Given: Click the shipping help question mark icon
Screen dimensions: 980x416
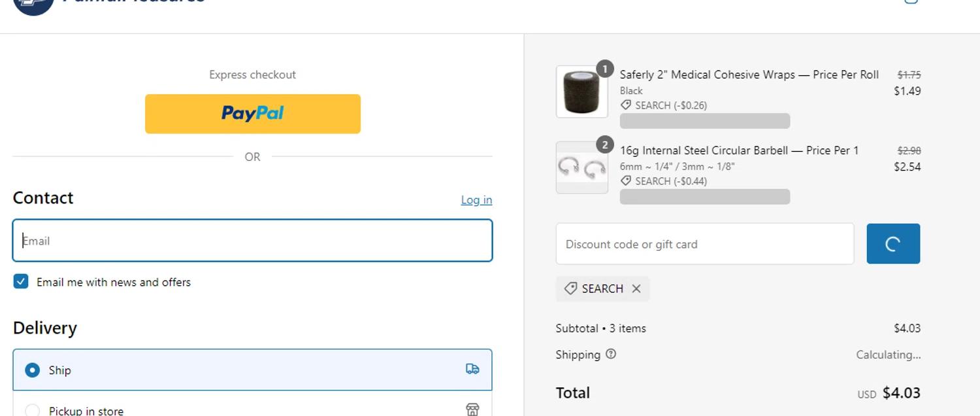Looking at the screenshot, I should tap(611, 354).
